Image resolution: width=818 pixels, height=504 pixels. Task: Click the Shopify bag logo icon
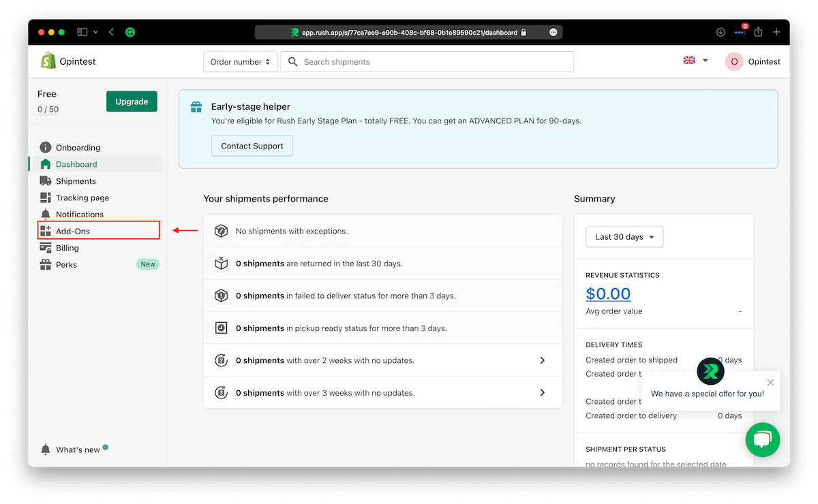(48, 61)
